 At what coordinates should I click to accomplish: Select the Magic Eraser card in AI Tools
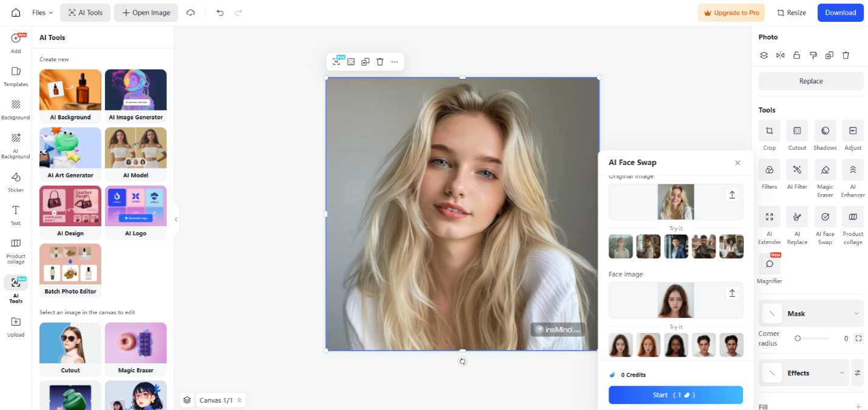tap(136, 349)
